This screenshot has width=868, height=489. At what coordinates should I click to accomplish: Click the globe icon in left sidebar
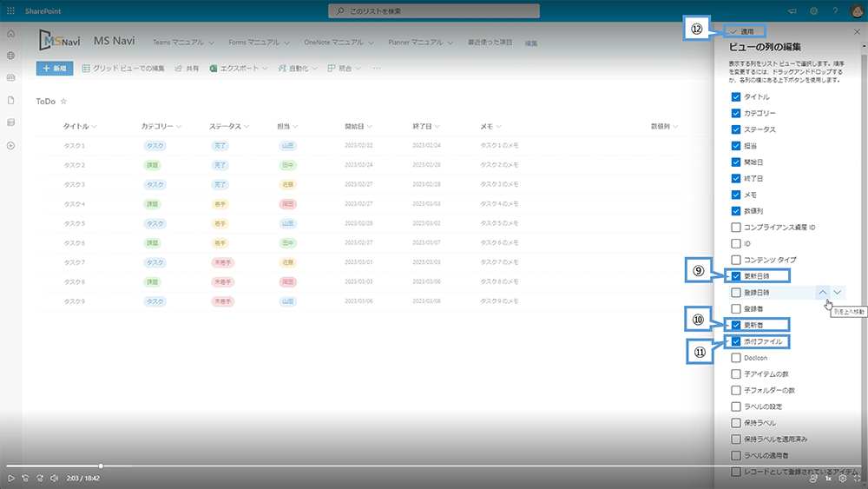10,56
